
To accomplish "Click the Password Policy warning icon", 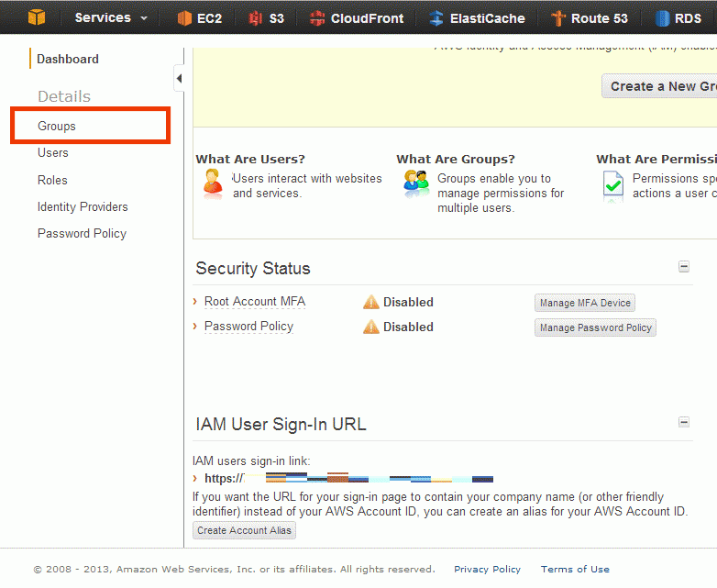I will tap(370, 327).
